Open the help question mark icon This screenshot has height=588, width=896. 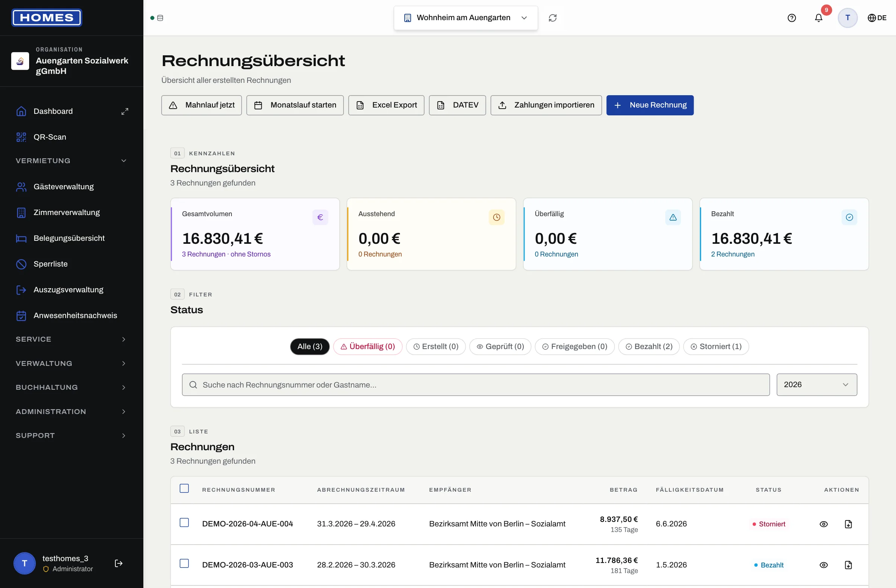[x=792, y=18]
